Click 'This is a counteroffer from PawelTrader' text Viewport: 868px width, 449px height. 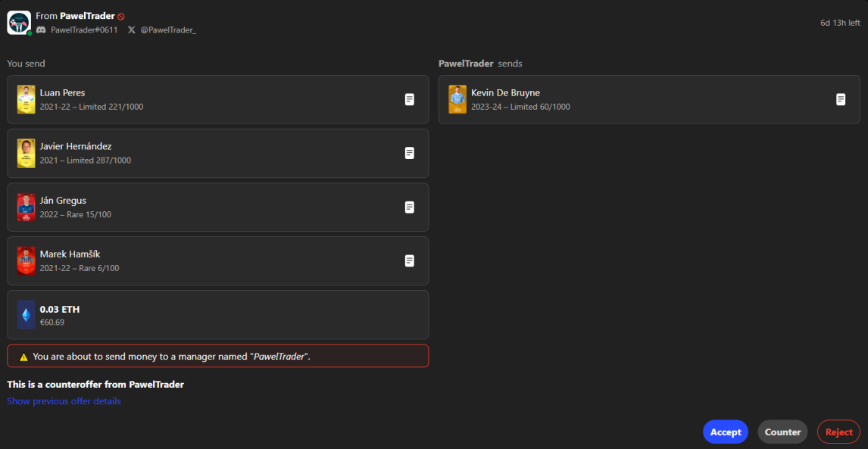(95, 384)
